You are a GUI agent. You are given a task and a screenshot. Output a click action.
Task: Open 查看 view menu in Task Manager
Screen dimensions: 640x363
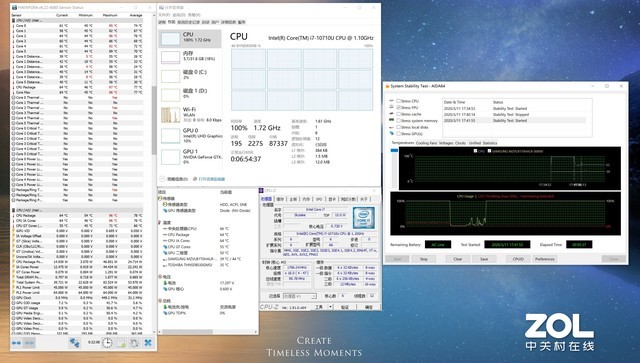click(x=195, y=15)
